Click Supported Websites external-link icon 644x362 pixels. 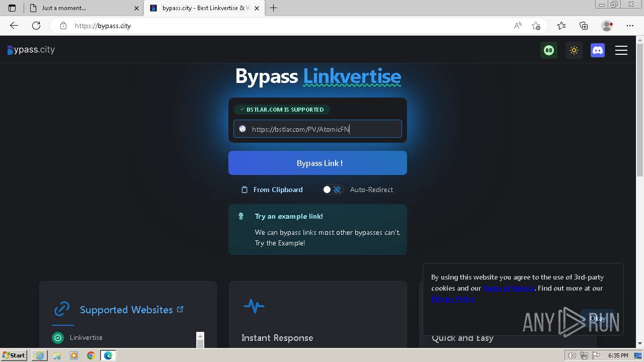pyautogui.click(x=180, y=309)
